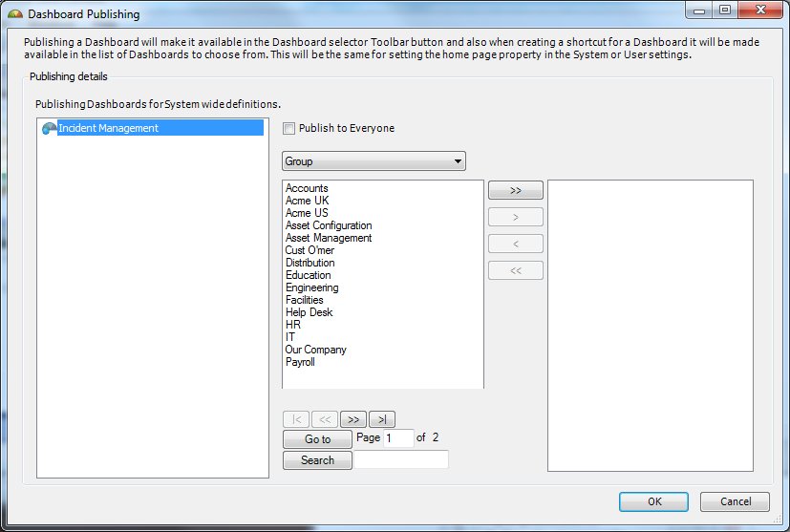Select HR in the group list

pyautogui.click(x=292, y=325)
